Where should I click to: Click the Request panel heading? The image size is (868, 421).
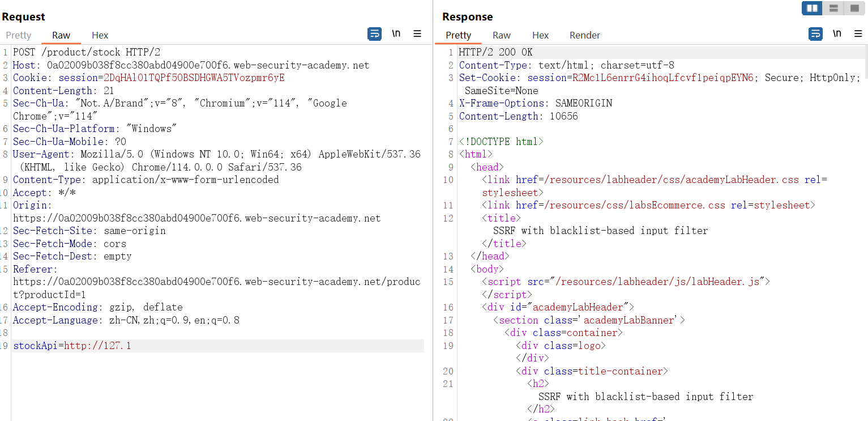(23, 16)
